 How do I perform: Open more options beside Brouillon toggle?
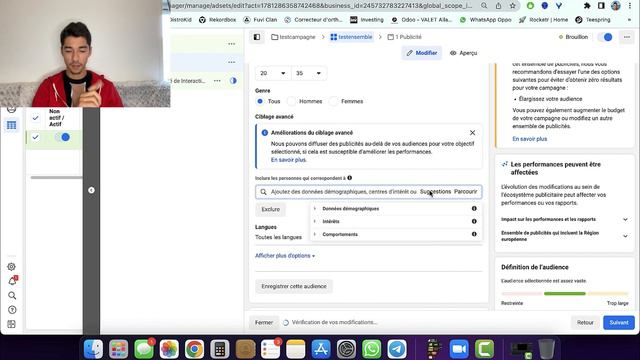point(627,37)
